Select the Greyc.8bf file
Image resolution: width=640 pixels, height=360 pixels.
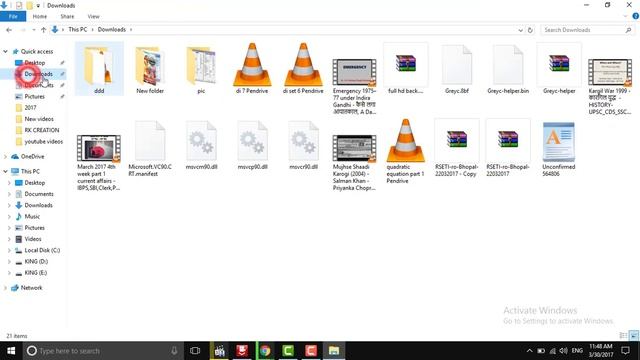[456, 69]
